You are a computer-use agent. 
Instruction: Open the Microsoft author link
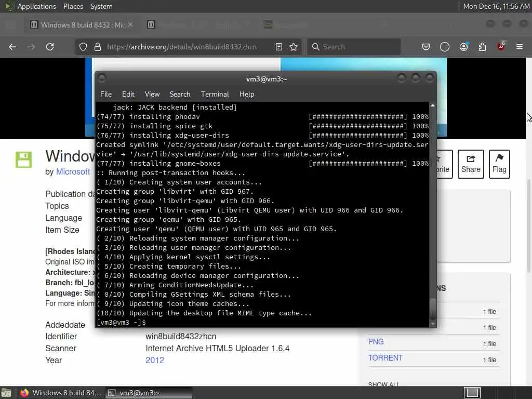click(x=73, y=171)
